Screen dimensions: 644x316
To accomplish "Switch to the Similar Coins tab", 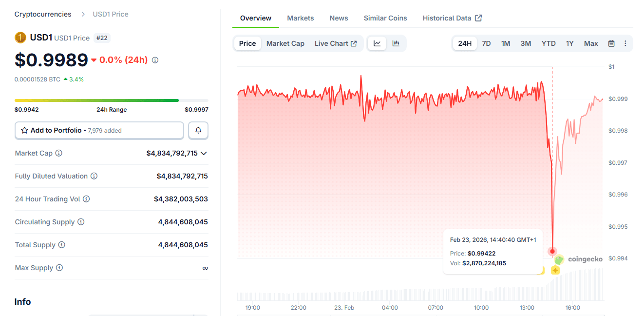I will [x=385, y=18].
